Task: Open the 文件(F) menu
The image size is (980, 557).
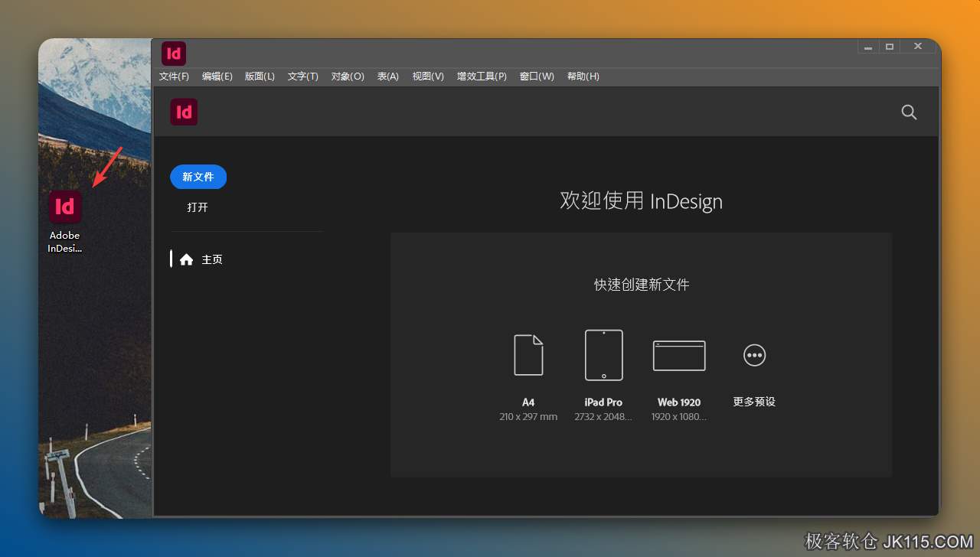Action: click(174, 77)
